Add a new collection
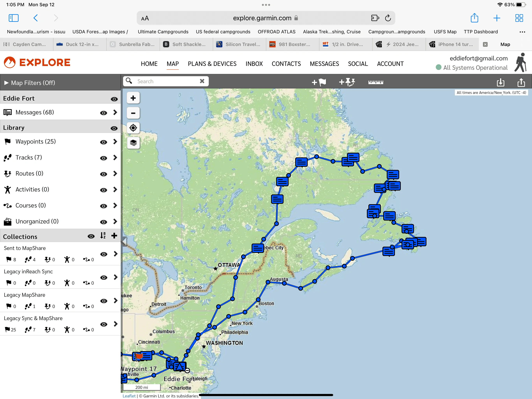 coord(114,236)
